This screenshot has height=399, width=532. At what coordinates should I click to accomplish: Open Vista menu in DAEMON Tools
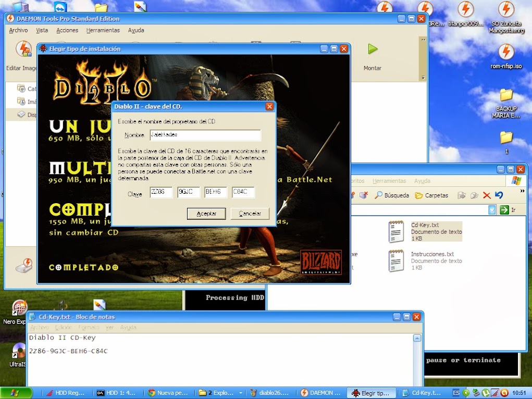point(42,30)
